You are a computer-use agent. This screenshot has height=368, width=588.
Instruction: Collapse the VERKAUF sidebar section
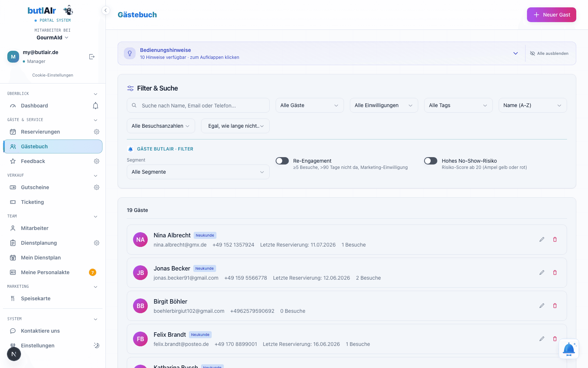(96, 176)
